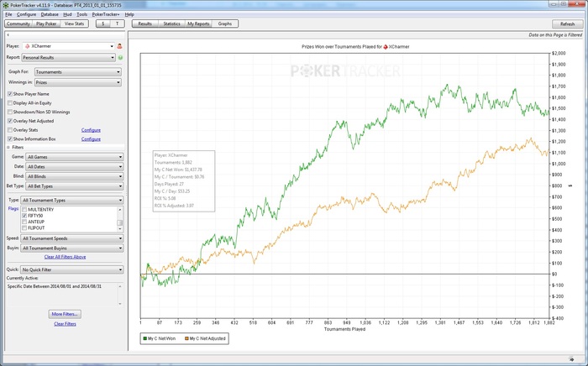Select the T tournaments button
The width and height of the screenshot is (588, 366).
(117, 24)
